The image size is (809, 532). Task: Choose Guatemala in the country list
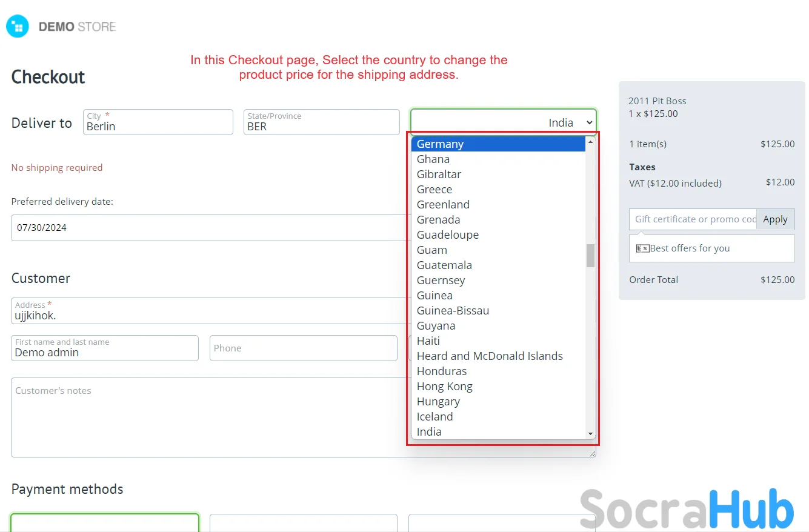click(498, 265)
